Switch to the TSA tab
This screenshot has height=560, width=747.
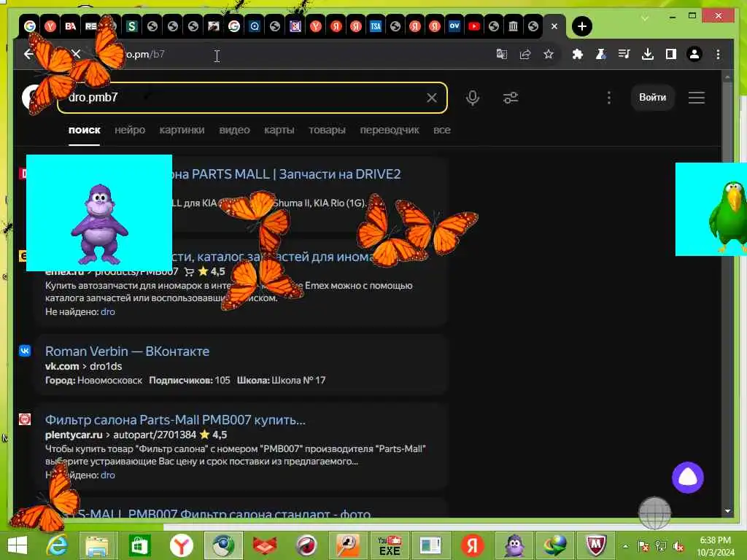(376, 26)
